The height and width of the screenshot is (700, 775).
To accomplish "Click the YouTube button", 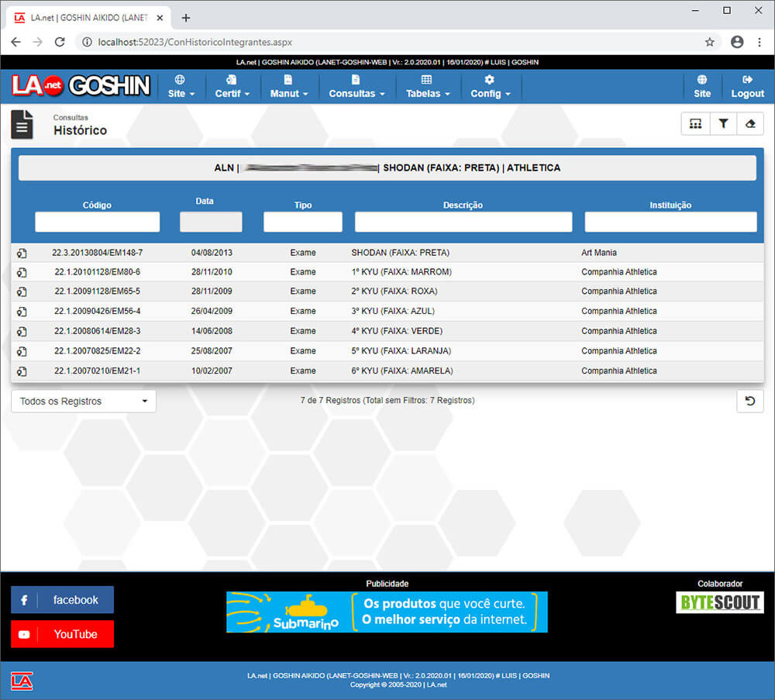I will coord(62,634).
